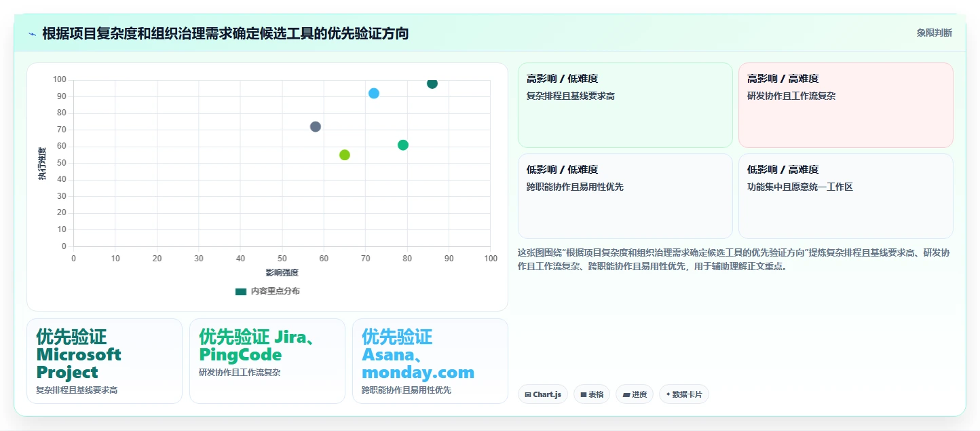
Task: Click the light blue scatter point
Action: (374, 94)
